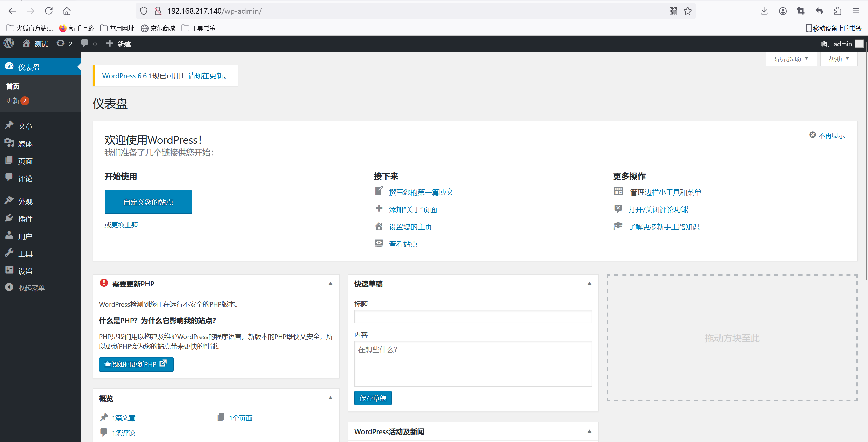The height and width of the screenshot is (442, 868).
Task: Open the 媒体 media library menu
Action: pos(25,144)
